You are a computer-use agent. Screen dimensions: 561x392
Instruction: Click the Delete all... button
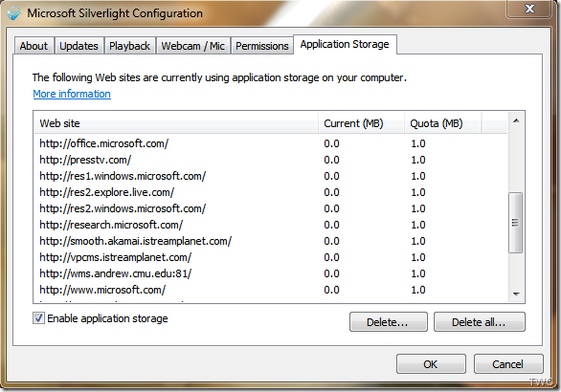479,322
